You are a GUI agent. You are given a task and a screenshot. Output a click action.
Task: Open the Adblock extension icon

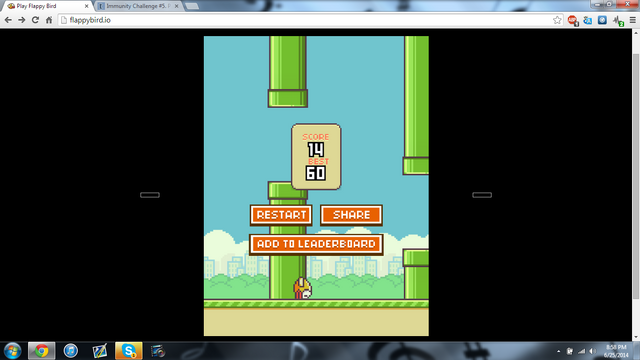pos(572,20)
